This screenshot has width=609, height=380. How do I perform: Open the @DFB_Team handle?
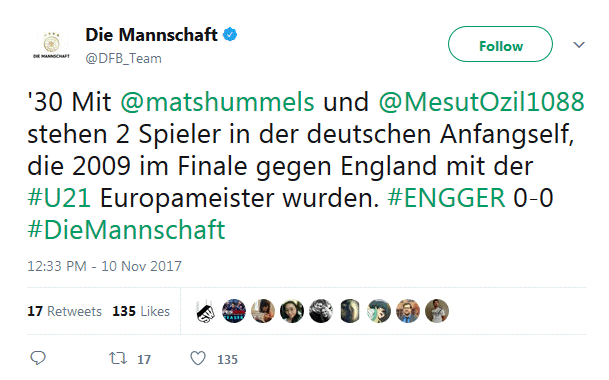[x=124, y=58]
